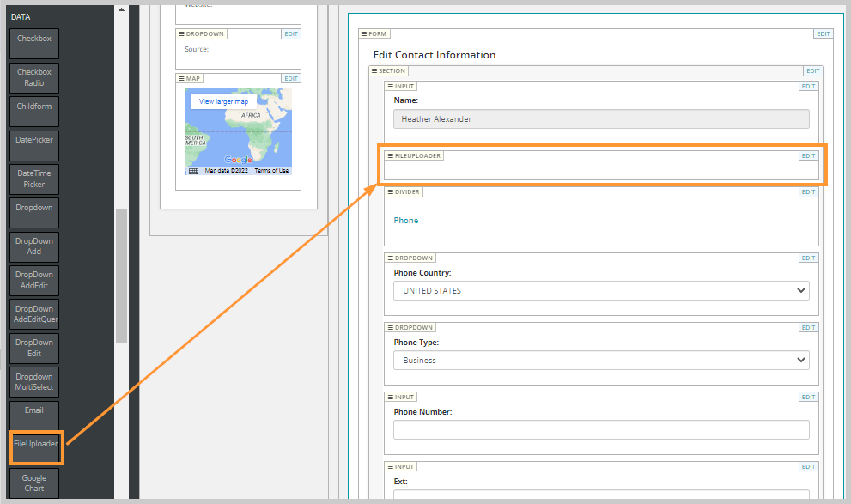Screen dimensions: 851x504
Task: Click the Name field containing Heather Alexander
Action: tap(600, 118)
